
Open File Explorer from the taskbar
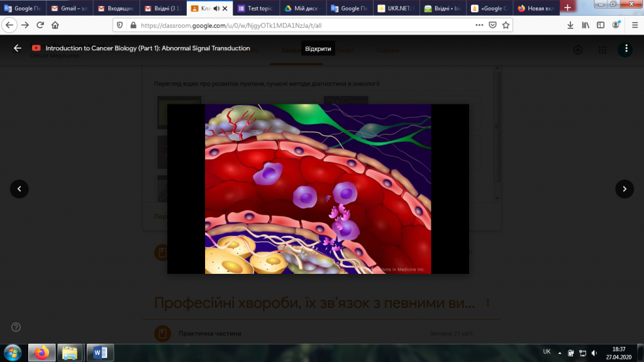point(70,353)
